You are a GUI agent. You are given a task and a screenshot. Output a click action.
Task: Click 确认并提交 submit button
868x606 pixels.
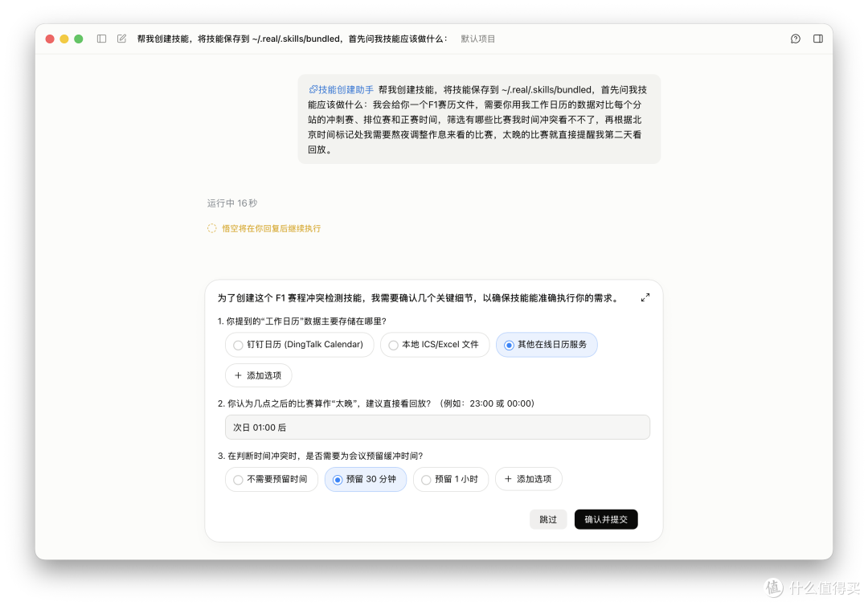coord(606,519)
